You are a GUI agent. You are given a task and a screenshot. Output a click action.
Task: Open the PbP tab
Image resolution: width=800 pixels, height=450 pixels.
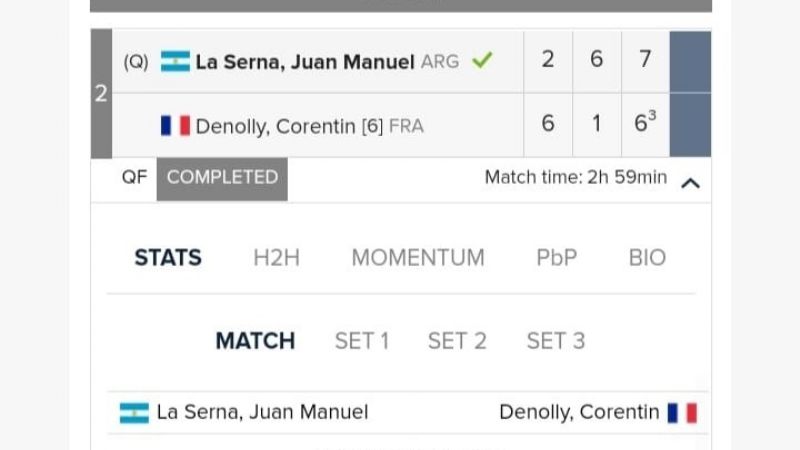[556, 258]
